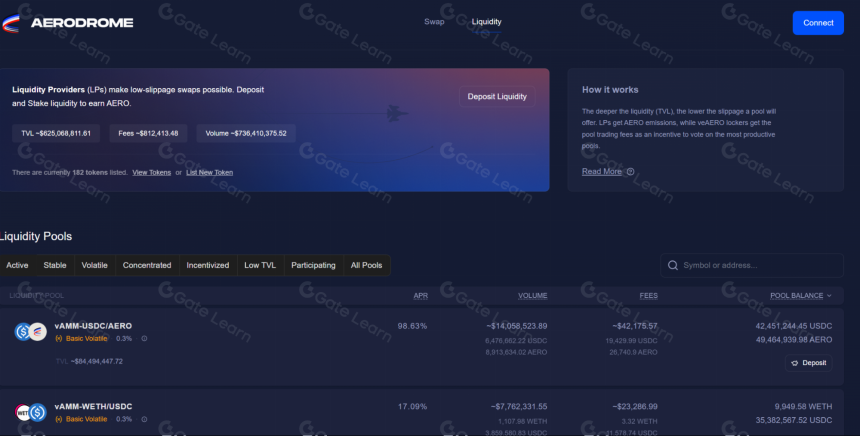This screenshot has width=860, height=436.
Task: Open the View Tokens link
Action: (x=151, y=172)
